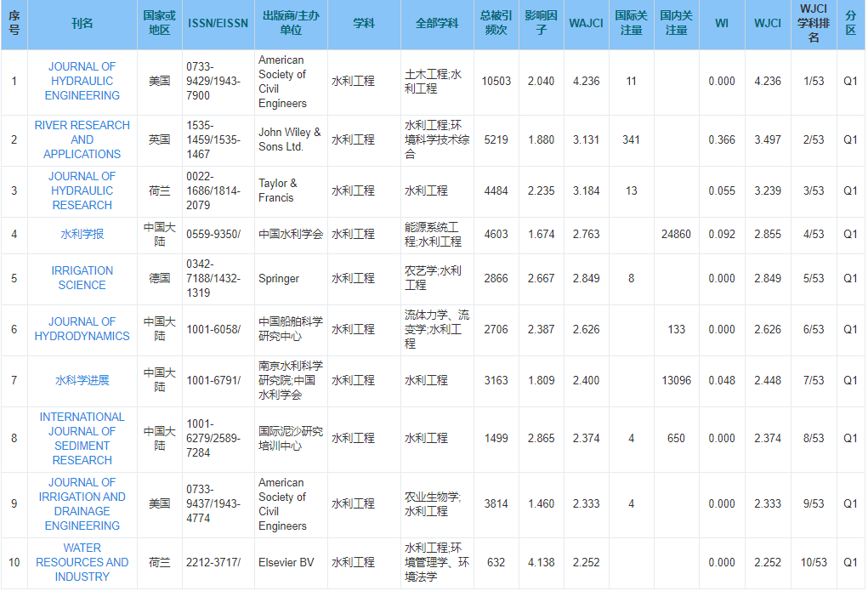Select publisher cell 国际泥沙研究培训中心
Viewport: 868px width, 591px height.
(291, 439)
